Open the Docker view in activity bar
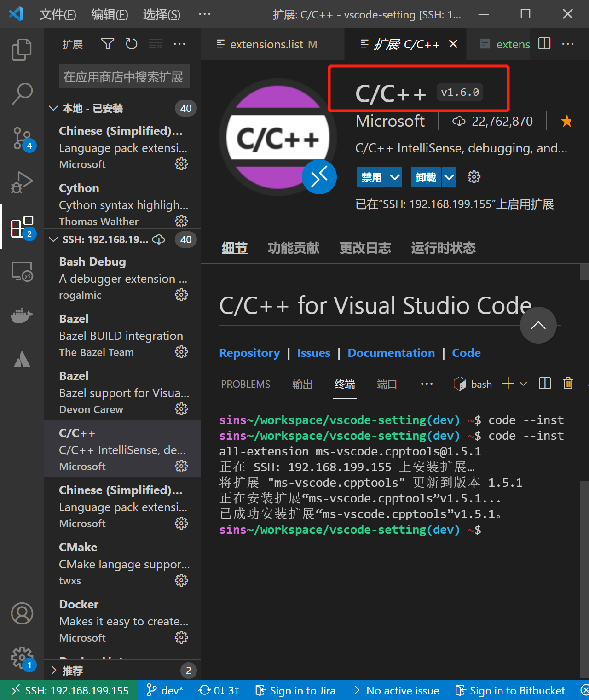589x700 pixels. pos(22,315)
